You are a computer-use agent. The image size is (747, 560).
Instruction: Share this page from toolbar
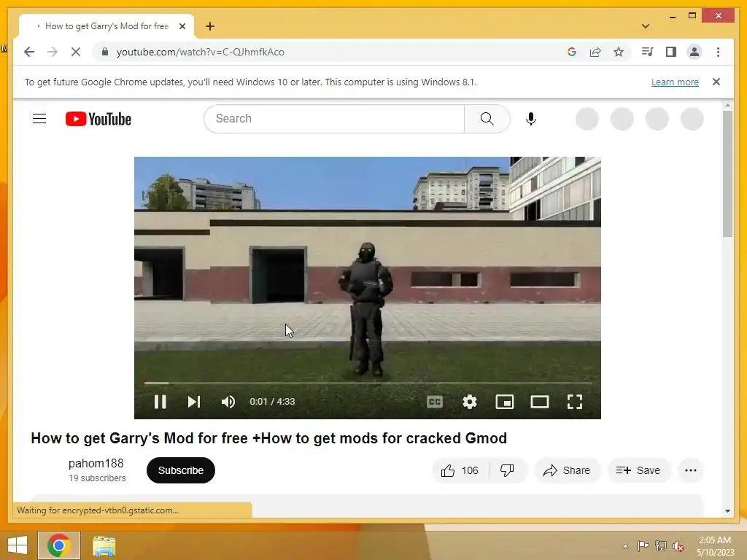(595, 52)
